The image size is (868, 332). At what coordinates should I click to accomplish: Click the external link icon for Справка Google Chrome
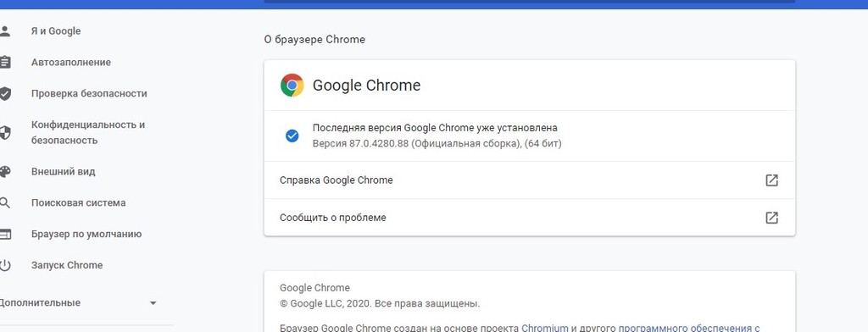771,180
